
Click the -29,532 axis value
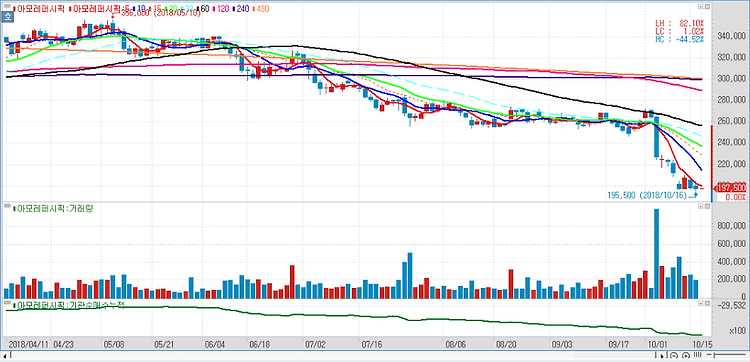click(733, 305)
